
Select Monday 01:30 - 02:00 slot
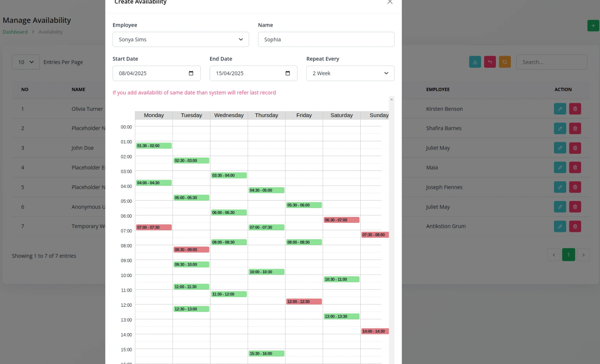click(154, 146)
